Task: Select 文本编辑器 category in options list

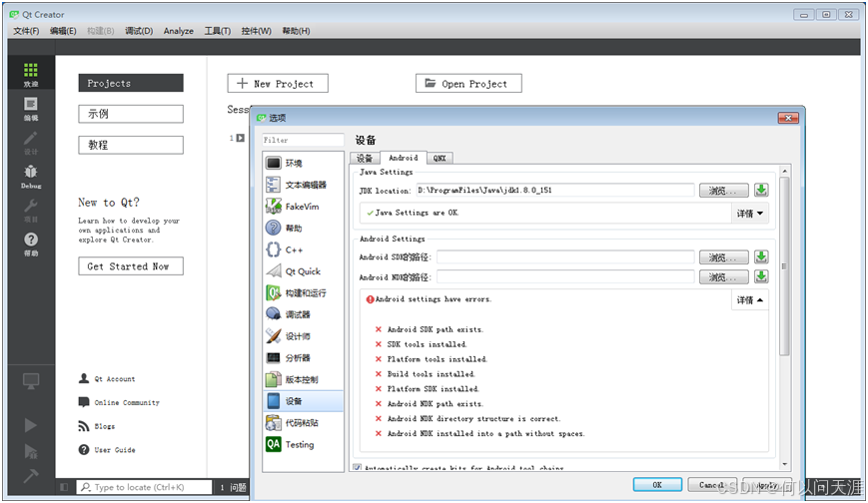Action: 303,185
